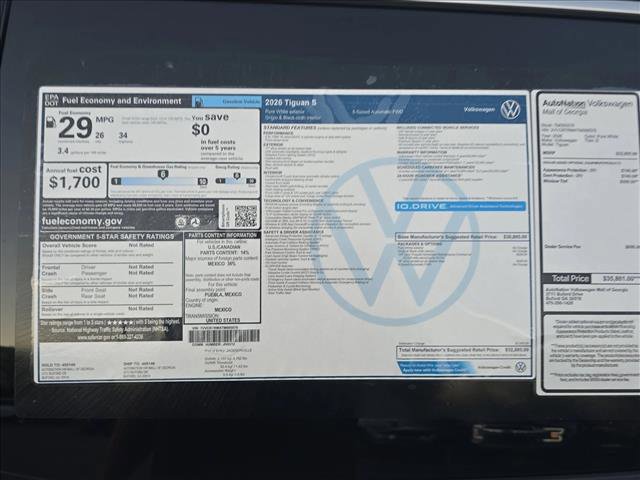Click the VIN barcode below parts content
640x480 pixels.
pyautogui.click(x=224, y=336)
